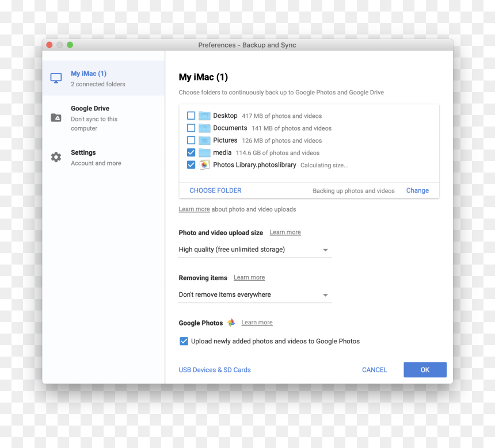Click '114.6 GB of photos and videos' text

(278, 153)
